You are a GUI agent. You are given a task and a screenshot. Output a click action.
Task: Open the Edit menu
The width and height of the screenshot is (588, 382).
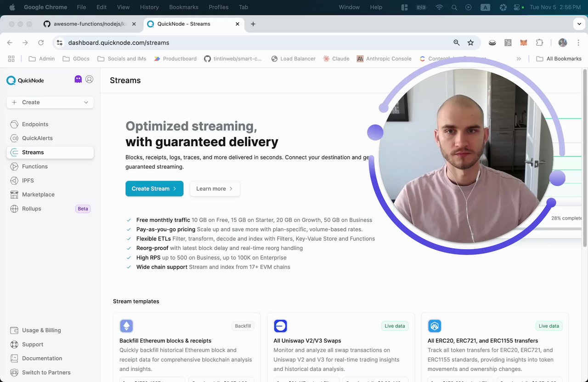click(x=102, y=7)
